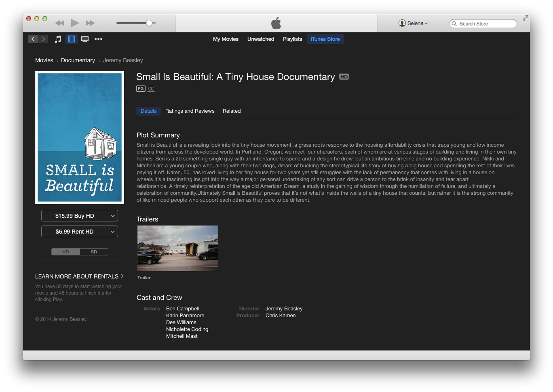Viewport: 553px width, 392px height.
Task: Switch to the Music library icon
Action: [x=58, y=39]
